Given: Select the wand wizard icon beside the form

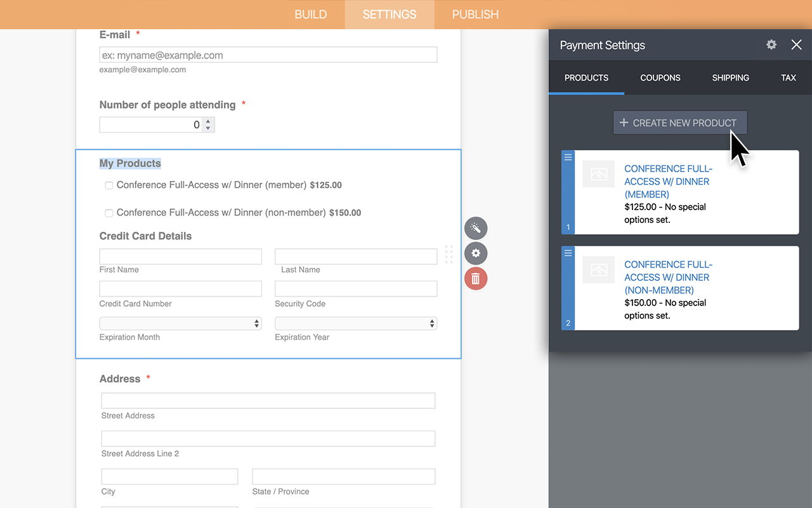Looking at the screenshot, I should 476,228.
